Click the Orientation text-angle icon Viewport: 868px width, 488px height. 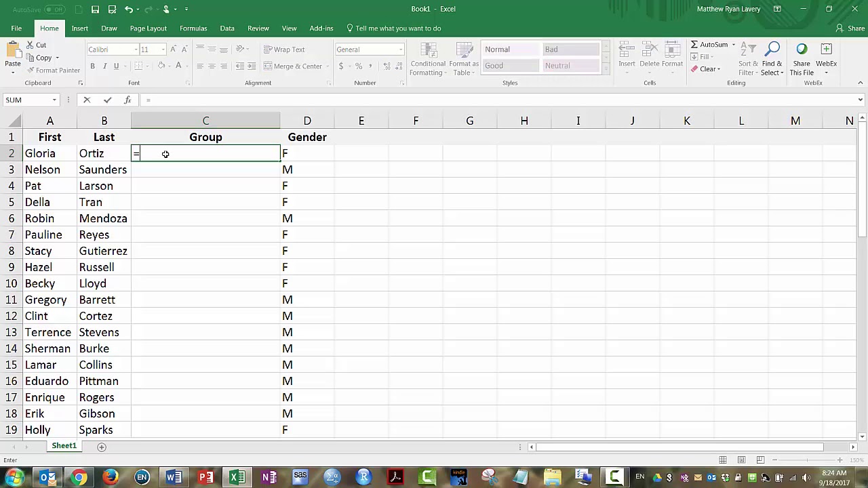240,49
